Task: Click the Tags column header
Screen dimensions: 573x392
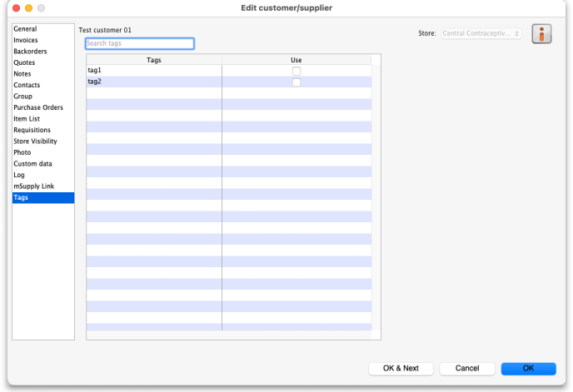Action: point(154,60)
